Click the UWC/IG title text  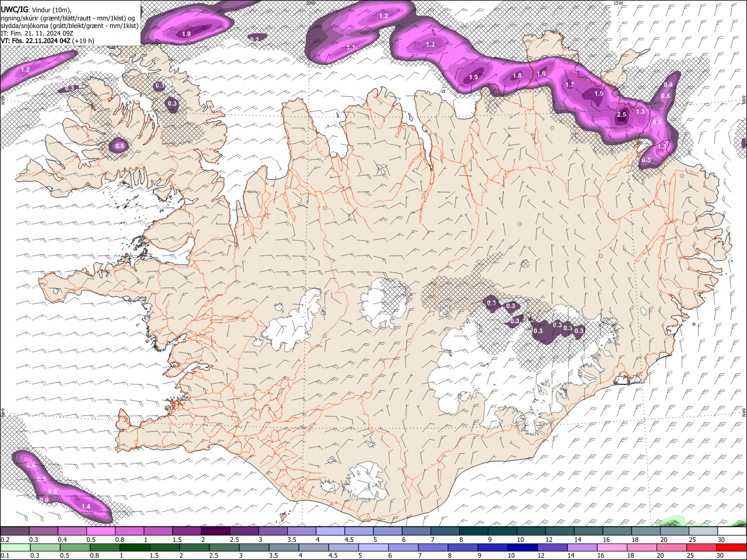click(x=13, y=9)
